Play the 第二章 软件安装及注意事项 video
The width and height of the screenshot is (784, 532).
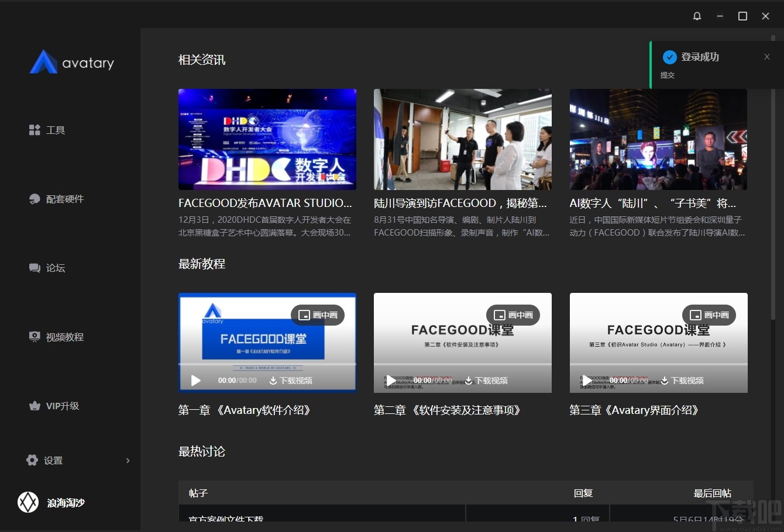pyautogui.click(x=391, y=381)
